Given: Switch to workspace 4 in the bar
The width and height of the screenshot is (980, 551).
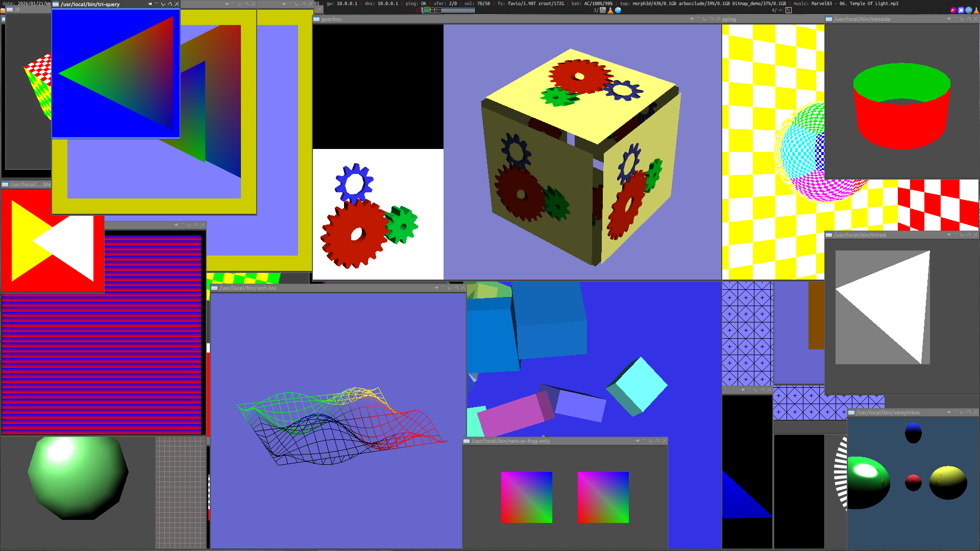Looking at the screenshot, I should [774, 10].
